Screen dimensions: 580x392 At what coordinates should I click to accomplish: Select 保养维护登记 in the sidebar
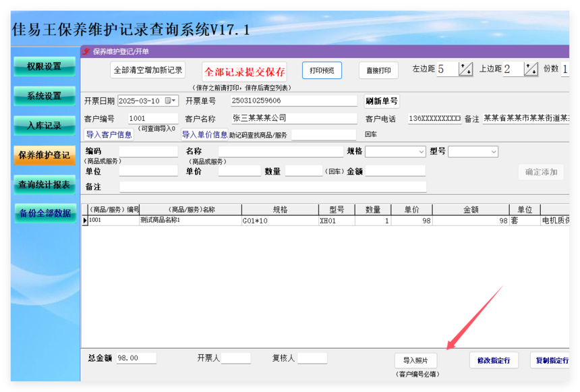point(45,155)
